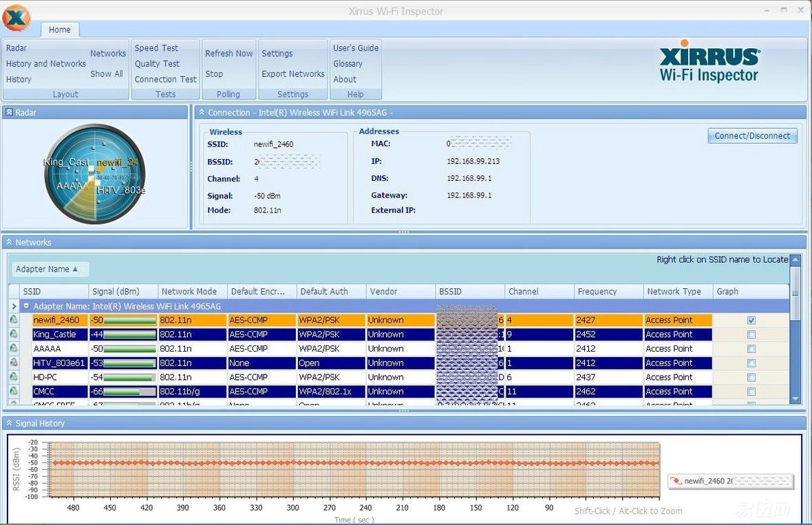Run the Speed Test
The width and height of the screenshot is (812, 525).
pyautogui.click(x=156, y=47)
